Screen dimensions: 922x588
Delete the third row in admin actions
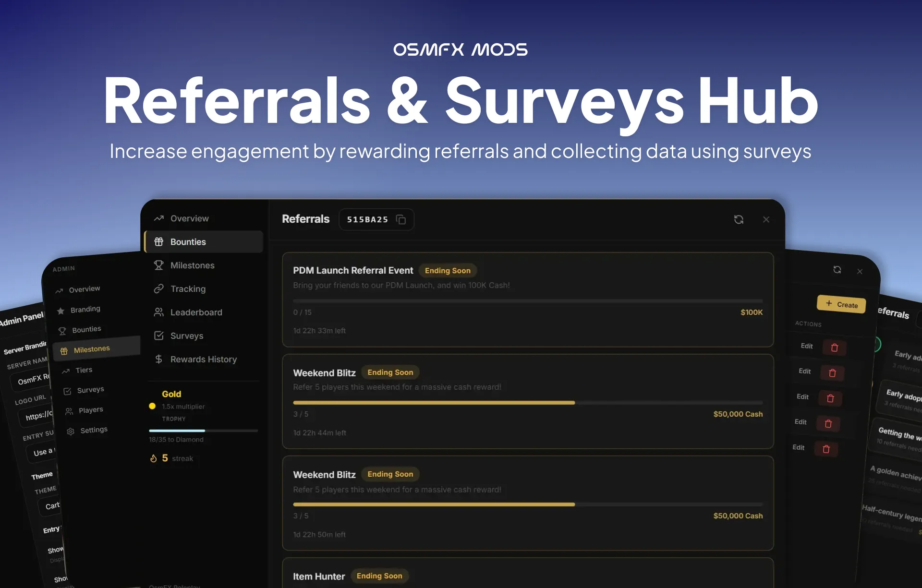[830, 398]
